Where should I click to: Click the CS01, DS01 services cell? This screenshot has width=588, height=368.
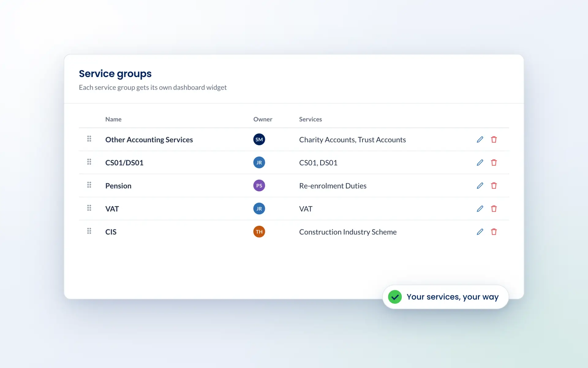(318, 163)
